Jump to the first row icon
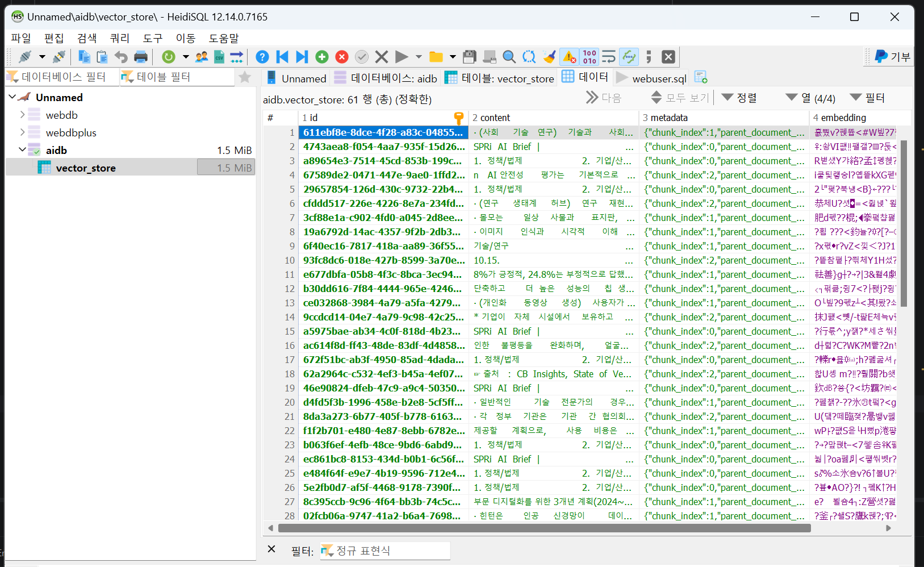Image resolution: width=924 pixels, height=567 pixels. point(282,57)
